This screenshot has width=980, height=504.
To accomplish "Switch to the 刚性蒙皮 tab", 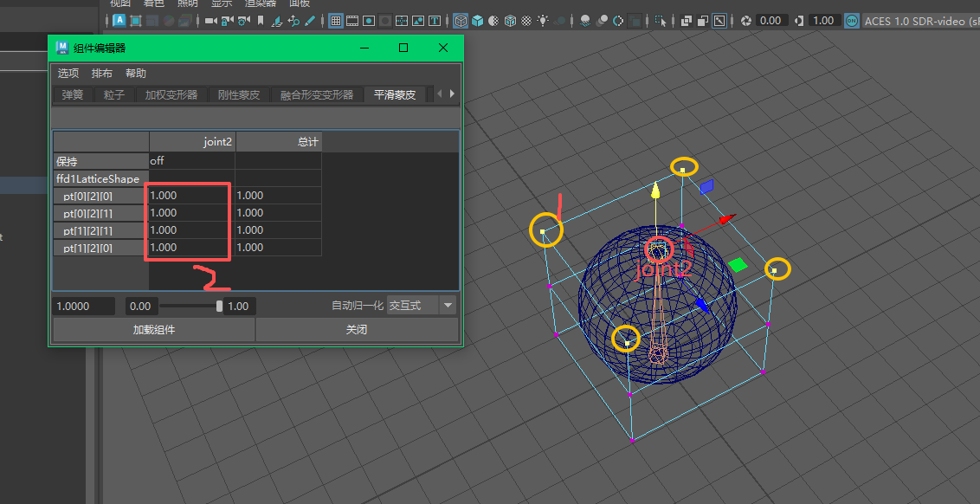I will 239,95.
